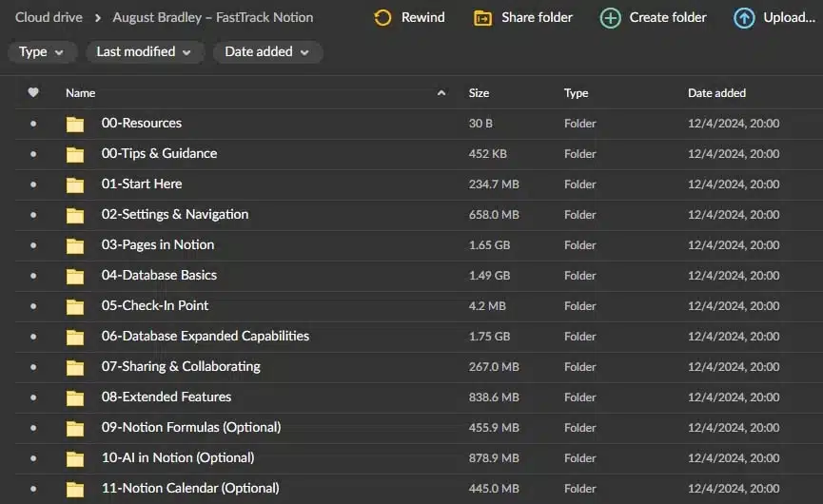
Task: Click folder icon of 10-AI in Notion (Optional)
Action: pos(75,458)
